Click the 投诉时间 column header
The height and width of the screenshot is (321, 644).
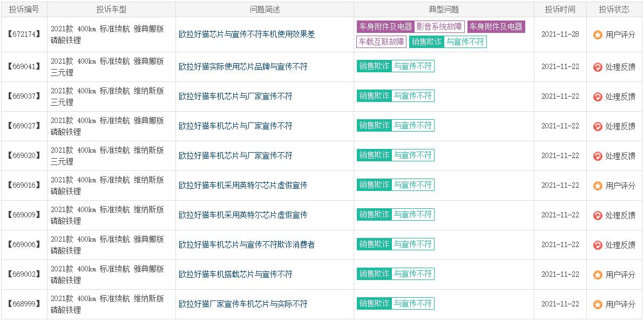point(560,9)
